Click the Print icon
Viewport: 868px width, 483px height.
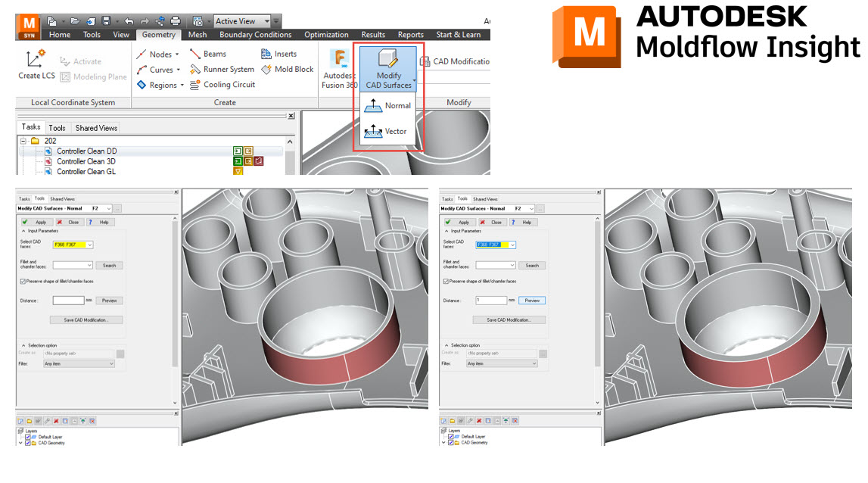[176, 21]
